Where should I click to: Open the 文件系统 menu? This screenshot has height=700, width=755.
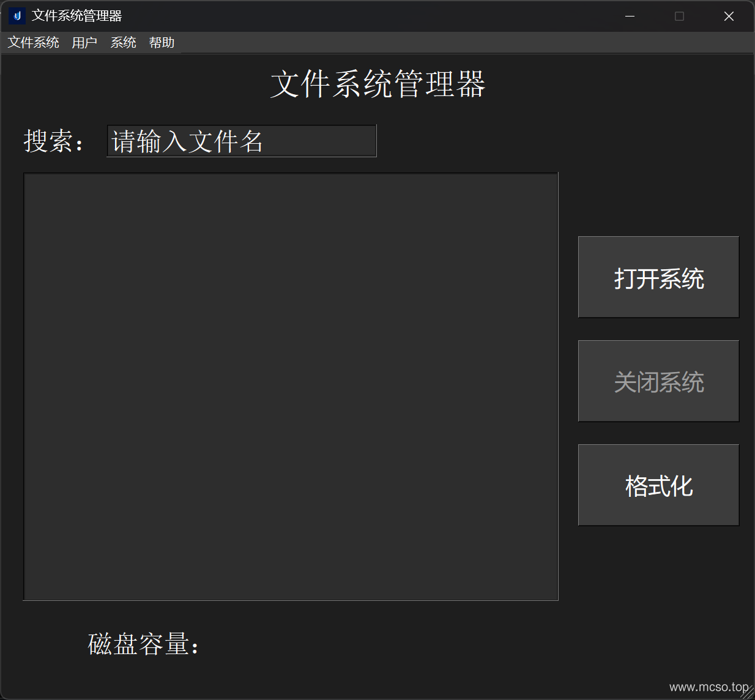[x=34, y=43]
